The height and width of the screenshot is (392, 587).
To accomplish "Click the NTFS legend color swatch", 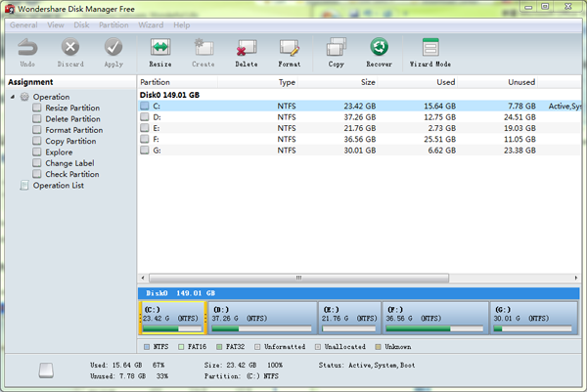I will coord(147,347).
